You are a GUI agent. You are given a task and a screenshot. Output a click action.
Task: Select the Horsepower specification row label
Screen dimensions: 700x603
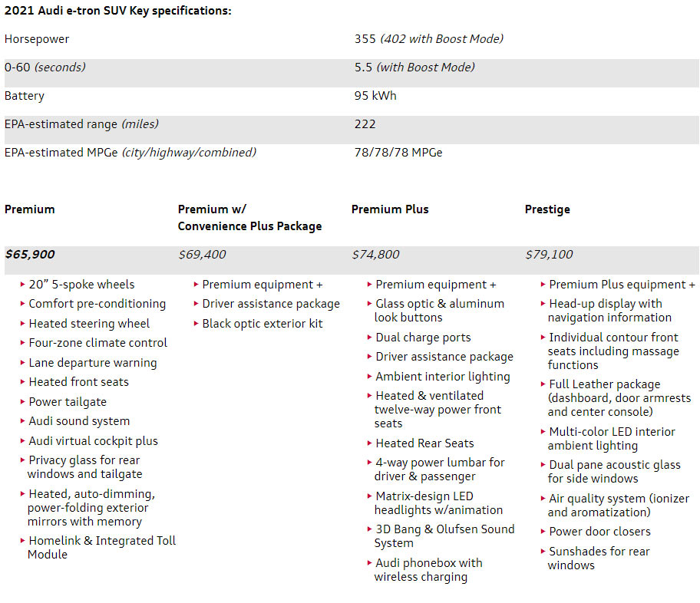click(x=37, y=38)
